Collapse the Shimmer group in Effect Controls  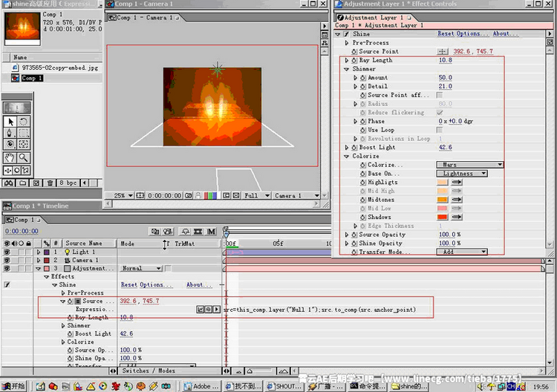347,69
